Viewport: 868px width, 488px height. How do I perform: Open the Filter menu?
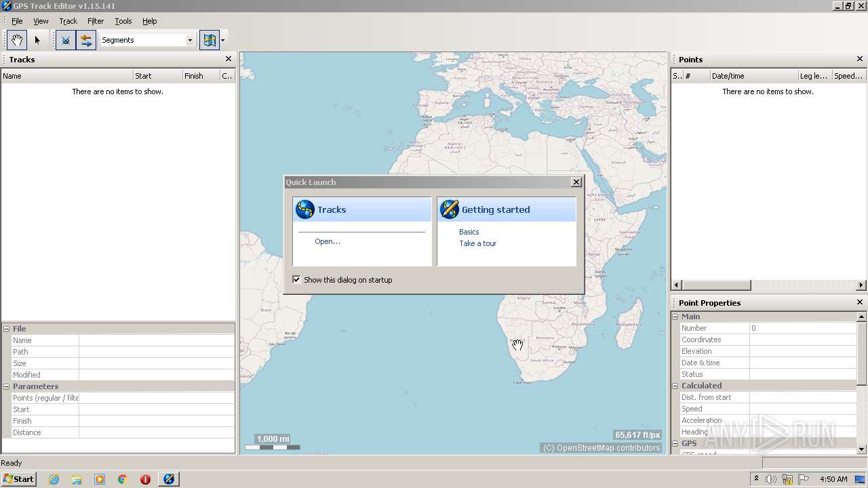coord(96,21)
